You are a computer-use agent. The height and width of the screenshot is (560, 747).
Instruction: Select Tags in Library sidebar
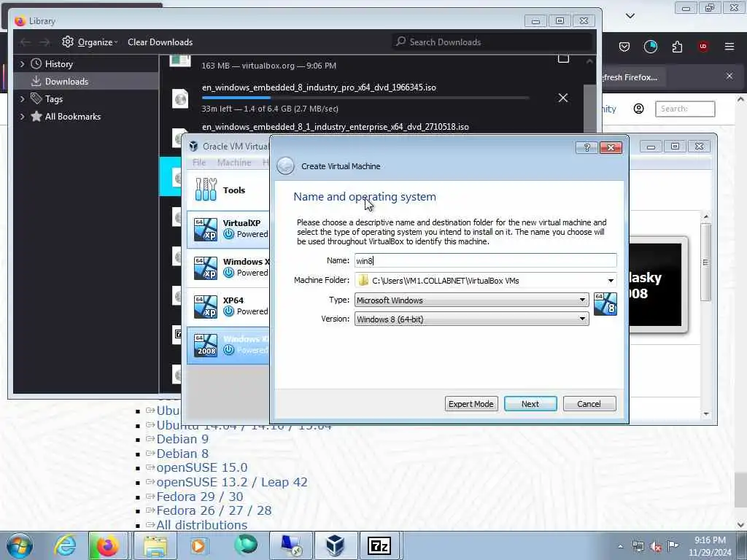tap(53, 99)
